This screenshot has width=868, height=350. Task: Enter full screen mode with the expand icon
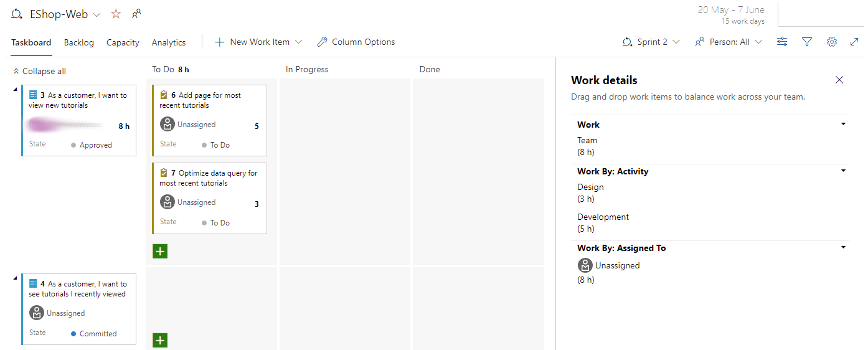pyautogui.click(x=854, y=42)
